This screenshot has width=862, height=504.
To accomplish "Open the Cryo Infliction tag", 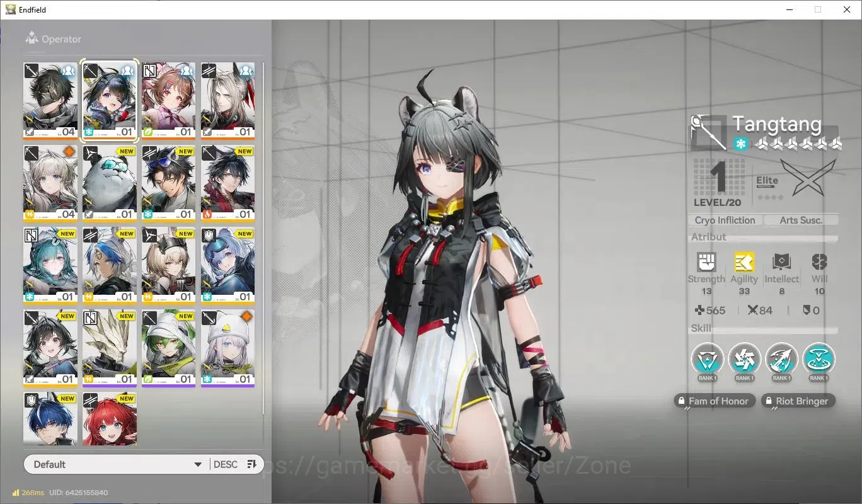I will coord(725,220).
